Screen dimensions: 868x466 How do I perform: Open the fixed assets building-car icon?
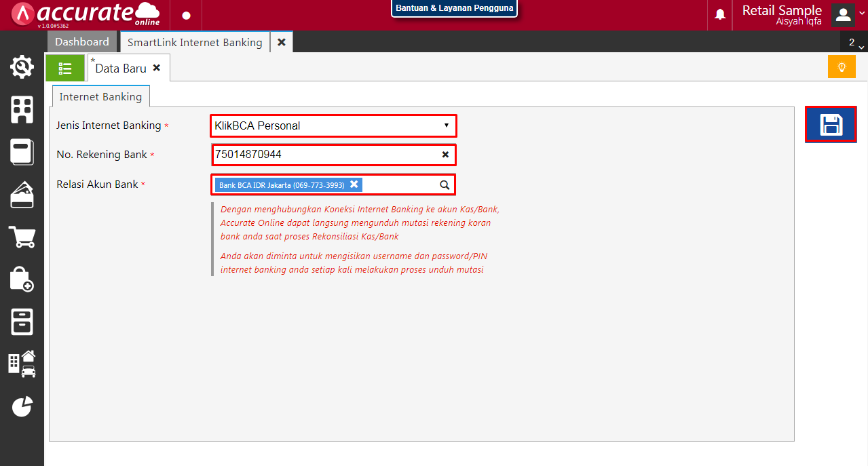point(22,364)
